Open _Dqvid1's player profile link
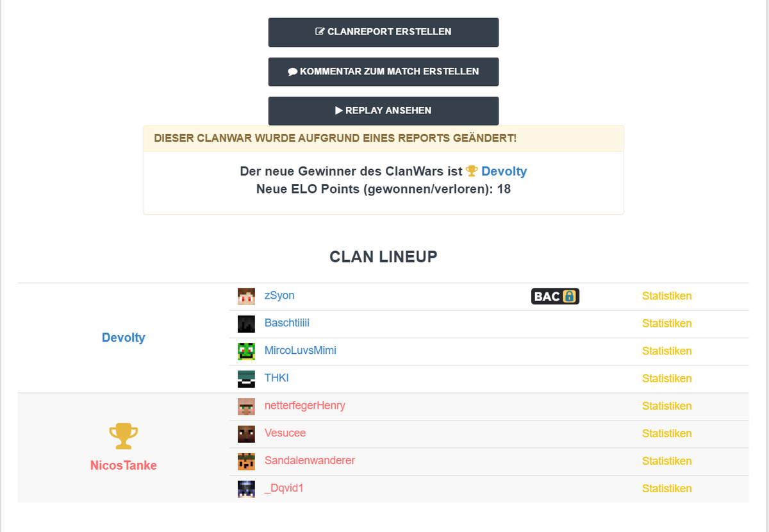 (x=284, y=488)
